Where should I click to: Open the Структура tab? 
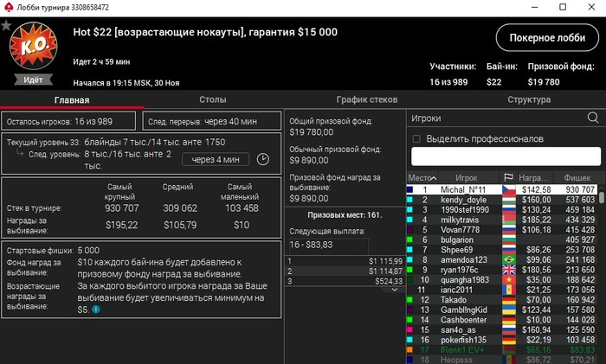(x=529, y=99)
